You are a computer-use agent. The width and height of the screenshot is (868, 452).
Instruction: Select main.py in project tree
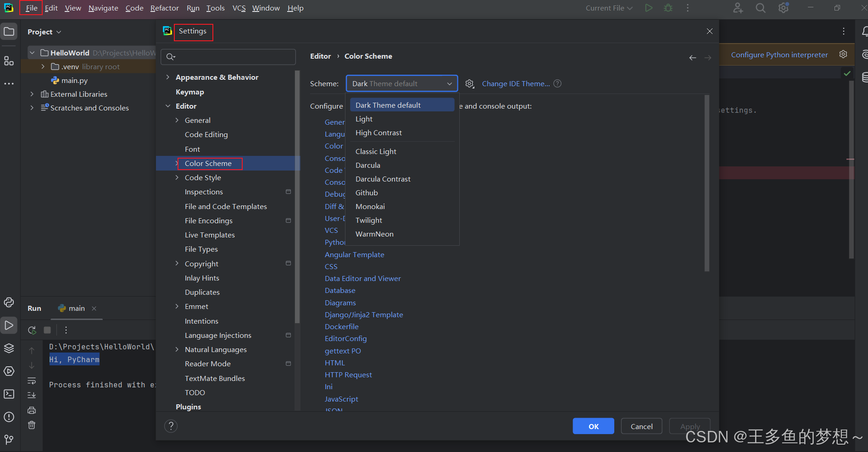[x=74, y=80]
